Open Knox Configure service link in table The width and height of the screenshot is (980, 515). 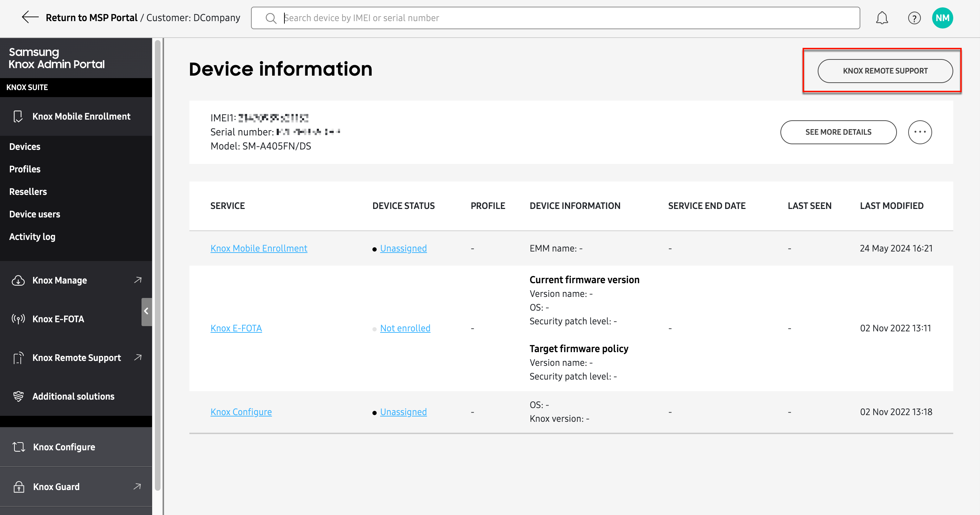241,412
